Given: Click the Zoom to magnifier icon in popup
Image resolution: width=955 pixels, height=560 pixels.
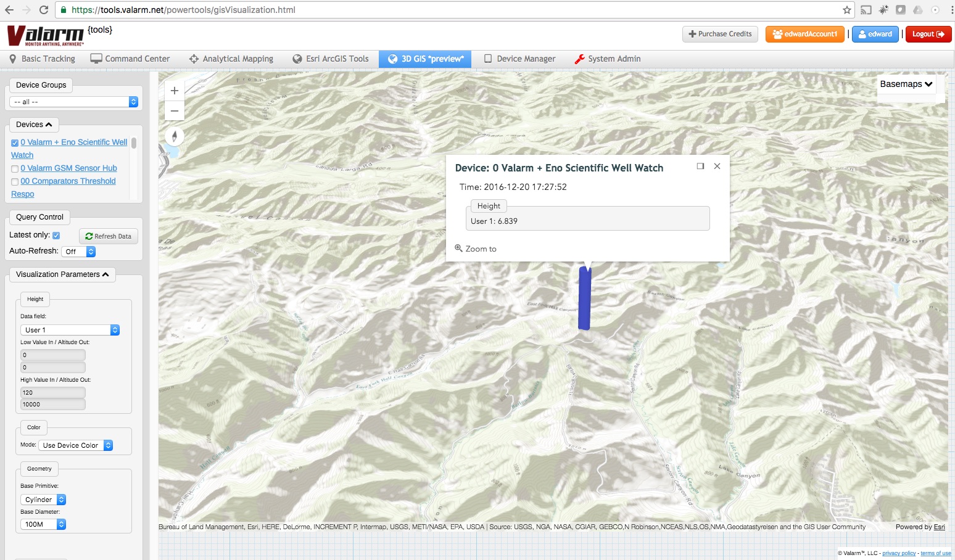Looking at the screenshot, I should pyautogui.click(x=458, y=248).
